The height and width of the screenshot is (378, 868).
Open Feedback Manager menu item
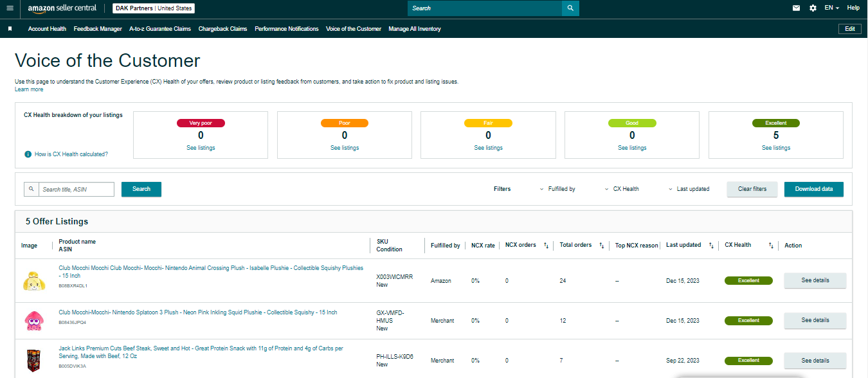pos(98,29)
